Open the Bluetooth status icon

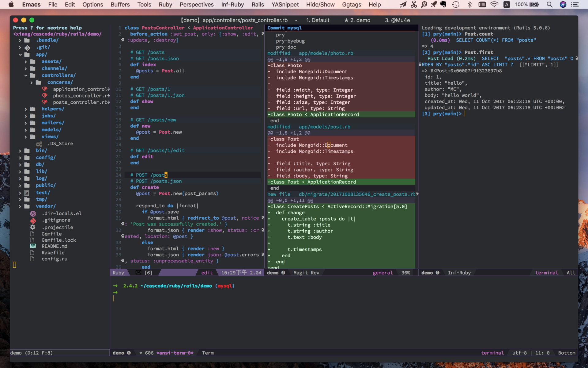click(x=469, y=4)
